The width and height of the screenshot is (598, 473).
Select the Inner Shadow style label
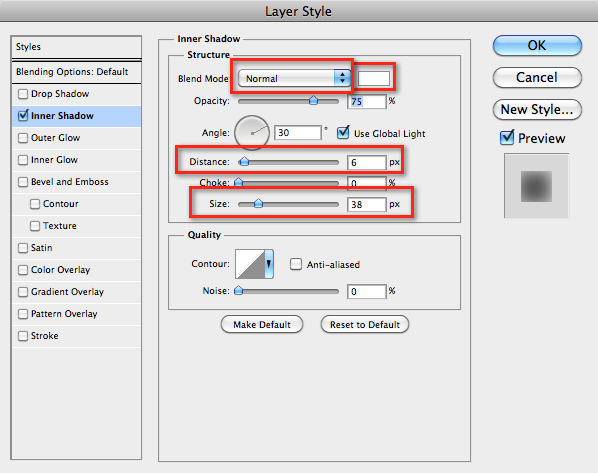(x=62, y=116)
